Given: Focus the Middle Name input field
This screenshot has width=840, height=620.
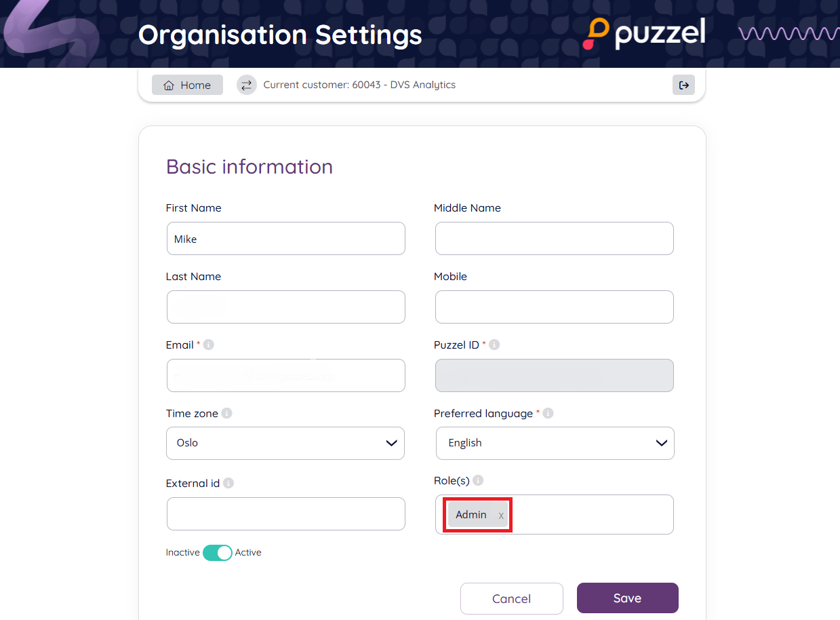Looking at the screenshot, I should coord(554,239).
